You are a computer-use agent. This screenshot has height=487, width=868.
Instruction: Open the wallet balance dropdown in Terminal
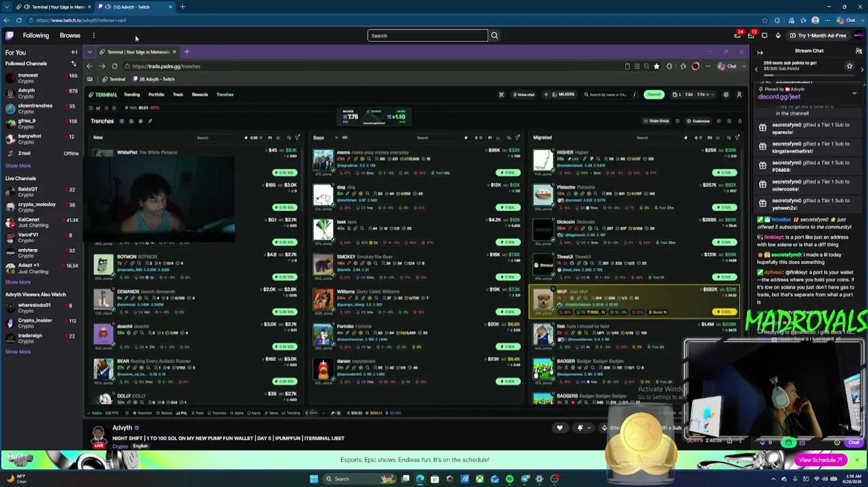pyautogui.click(x=692, y=95)
